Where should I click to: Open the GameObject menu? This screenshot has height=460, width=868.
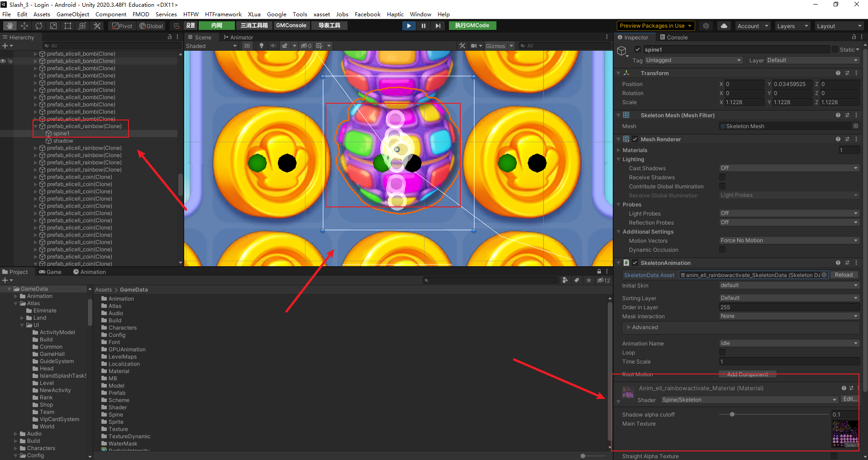(x=73, y=14)
